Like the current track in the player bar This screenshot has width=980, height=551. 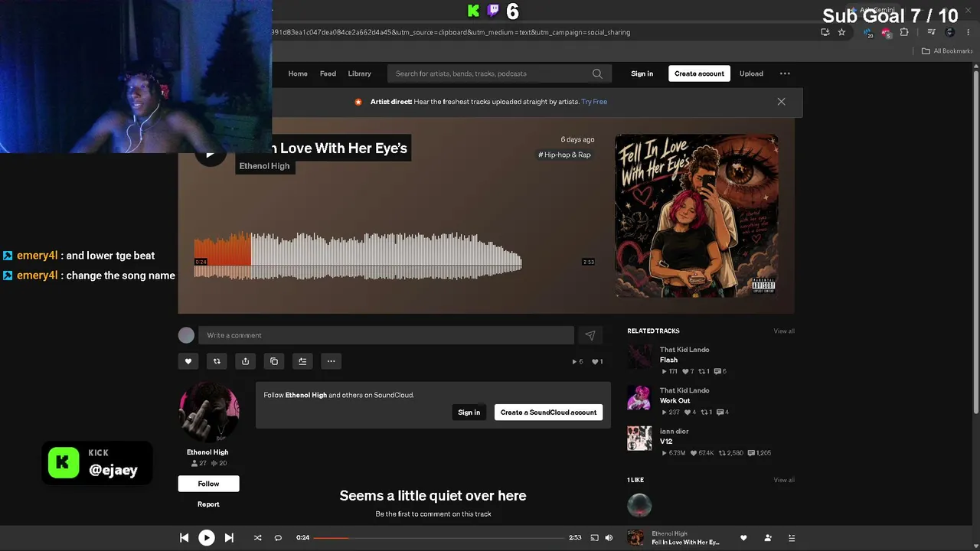pos(743,538)
